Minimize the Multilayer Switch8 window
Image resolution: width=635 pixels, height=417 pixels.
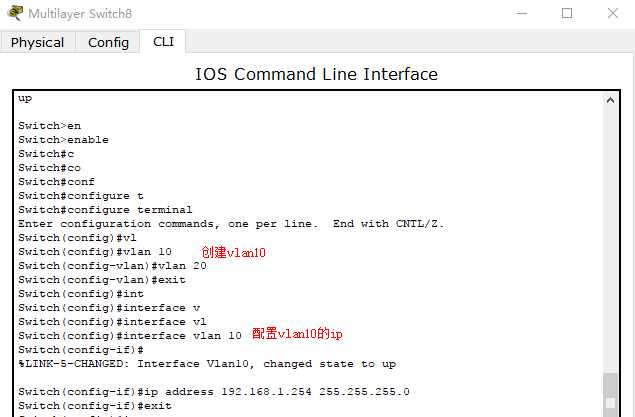522,13
